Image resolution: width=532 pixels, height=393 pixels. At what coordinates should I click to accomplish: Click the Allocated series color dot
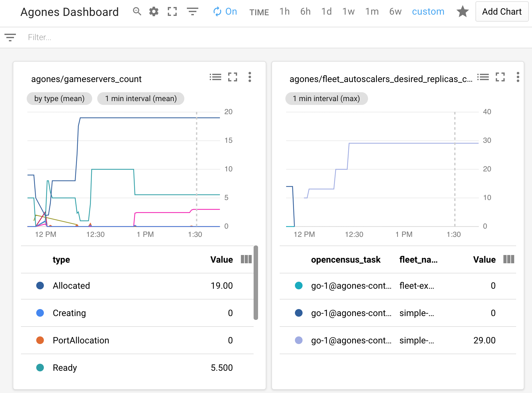pyautogui.click(x=40, y=286)
